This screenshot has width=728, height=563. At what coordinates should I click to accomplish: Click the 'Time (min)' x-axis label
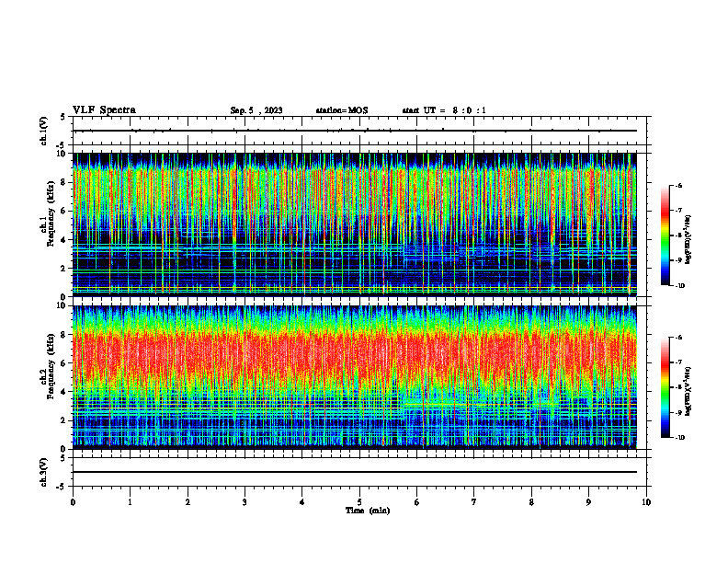point(368,511)
